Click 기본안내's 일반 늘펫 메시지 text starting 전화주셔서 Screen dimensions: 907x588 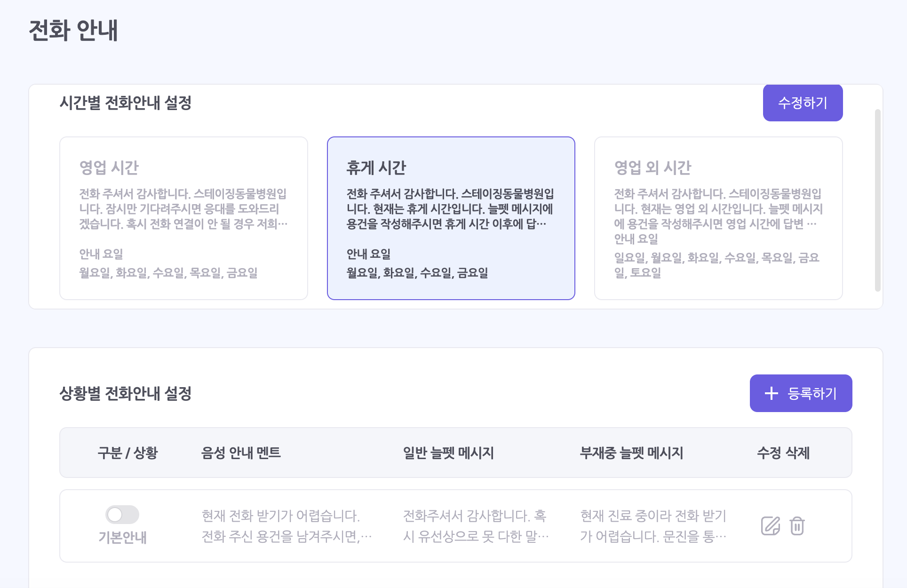(475, 526)
